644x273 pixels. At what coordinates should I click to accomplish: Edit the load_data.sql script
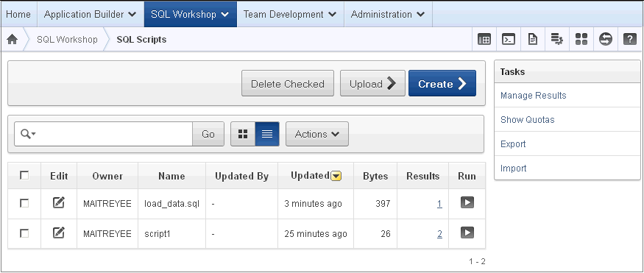(x=59, y=202)
